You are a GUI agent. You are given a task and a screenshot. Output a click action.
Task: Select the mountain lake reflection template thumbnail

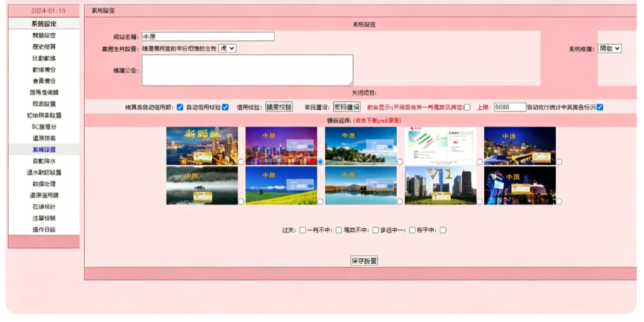(360, 185)
